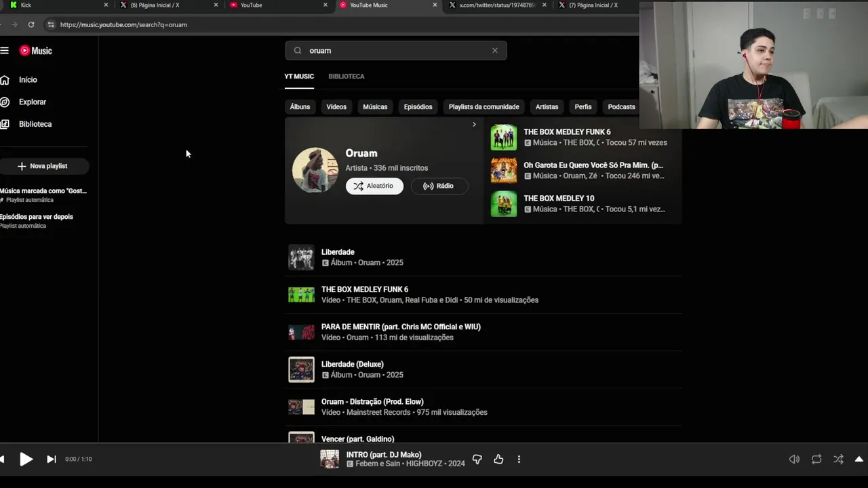Toggle repeat mode
The height and width of the screenshot is (488, 868).
[x=816, y=460]
